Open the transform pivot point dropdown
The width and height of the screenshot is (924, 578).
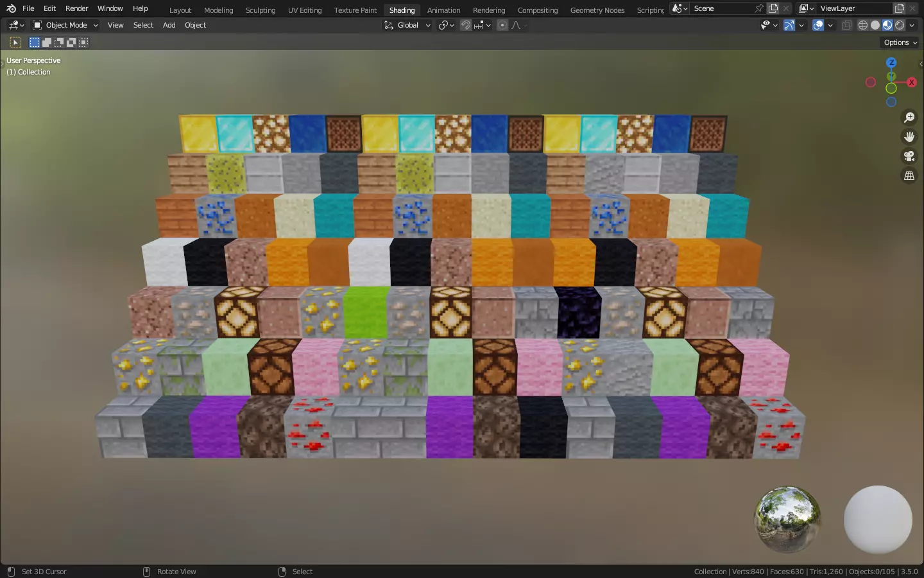(447, 25)
